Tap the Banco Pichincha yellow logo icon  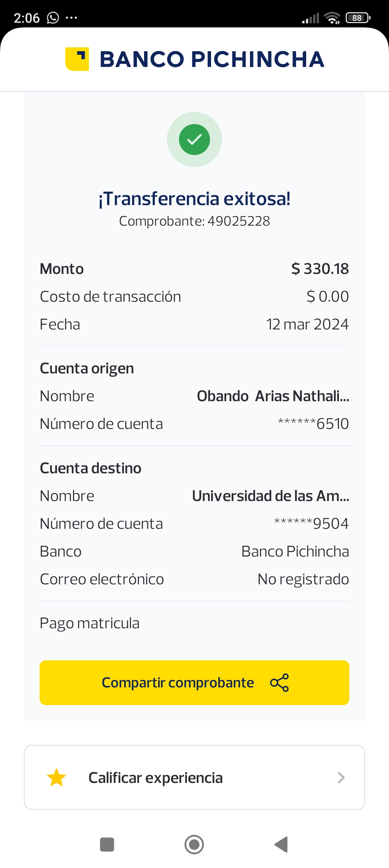pos(77,59)
